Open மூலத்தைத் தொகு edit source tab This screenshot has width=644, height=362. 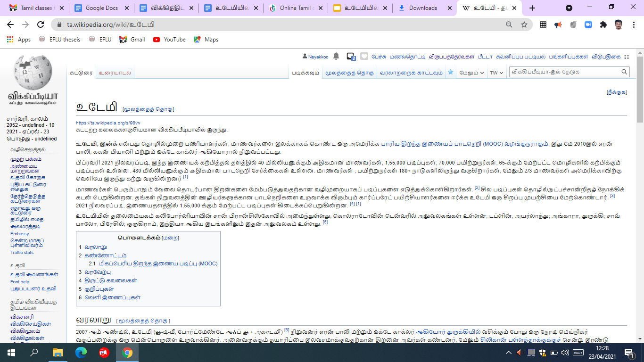[348, 73]
